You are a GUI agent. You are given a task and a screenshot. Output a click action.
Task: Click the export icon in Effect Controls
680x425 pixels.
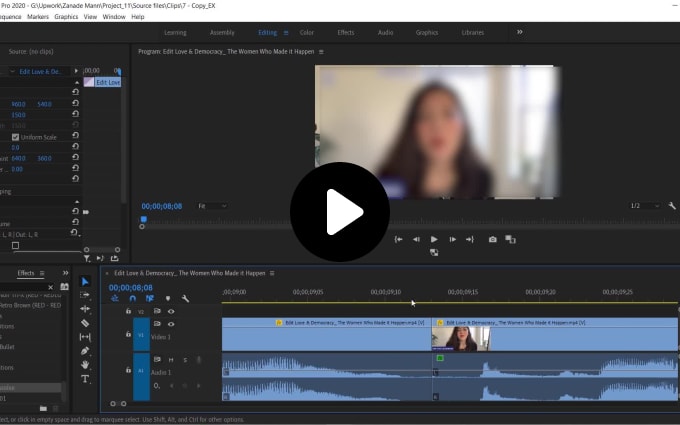pyautogui.click(x=114, y=258)
